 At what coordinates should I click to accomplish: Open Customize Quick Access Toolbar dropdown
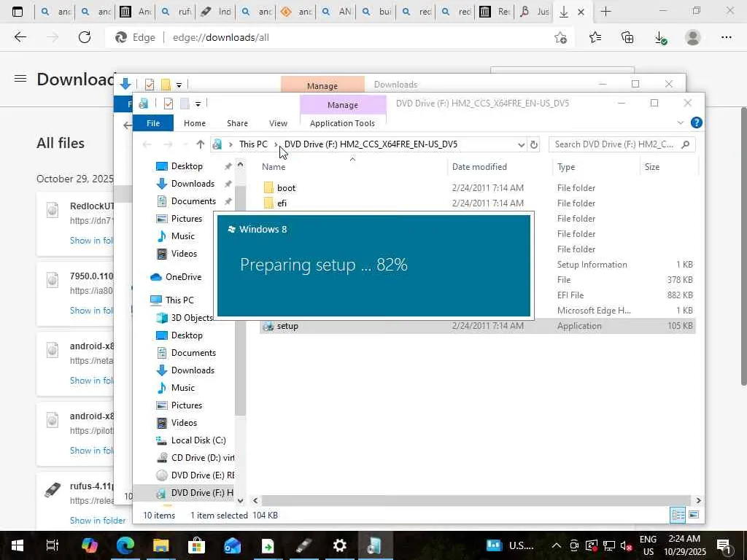pyautogui.click(x=198, y=104)
